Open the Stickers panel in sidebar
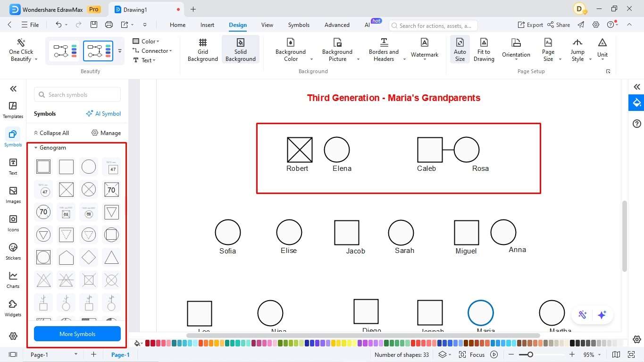The image size is (644, 362). [x=13, y=252]
